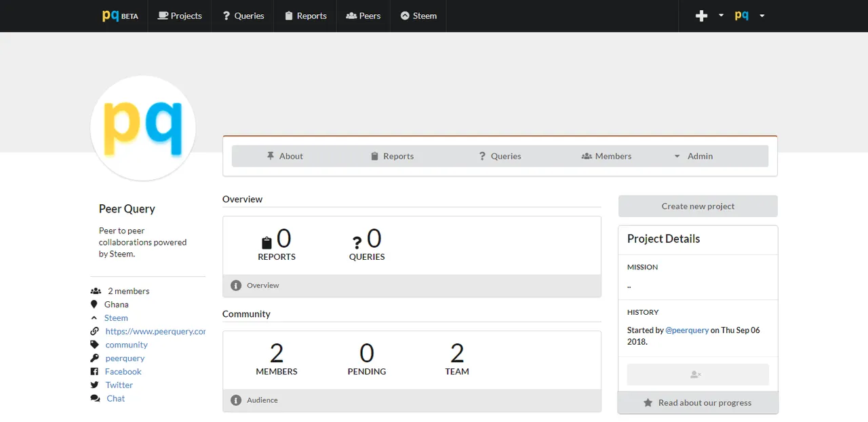The image size is (868, 422).
Task: Open the Chat sidebar link
Action: coord(115,399)
